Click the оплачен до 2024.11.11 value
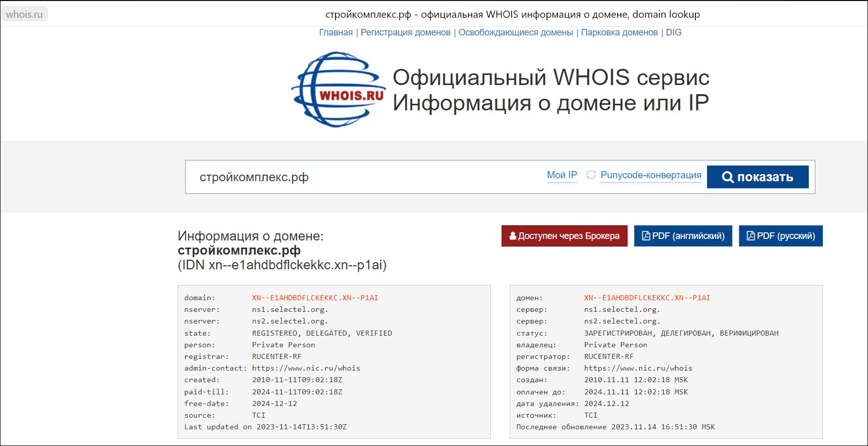Image resolution: width=868 pixels, height=446 pixels. click(x=636, y=392)
